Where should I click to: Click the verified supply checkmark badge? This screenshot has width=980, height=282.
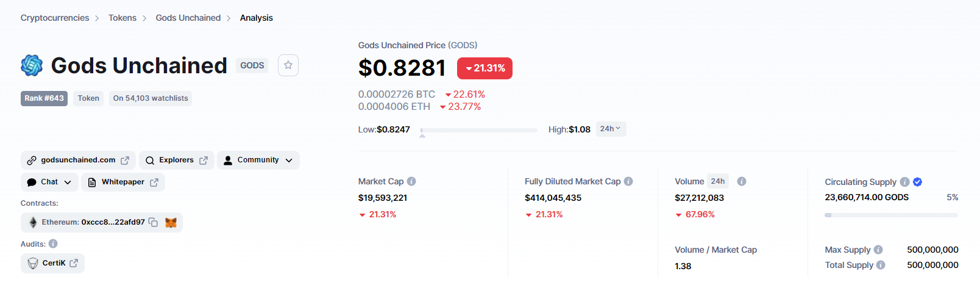(x=917, y=182)
